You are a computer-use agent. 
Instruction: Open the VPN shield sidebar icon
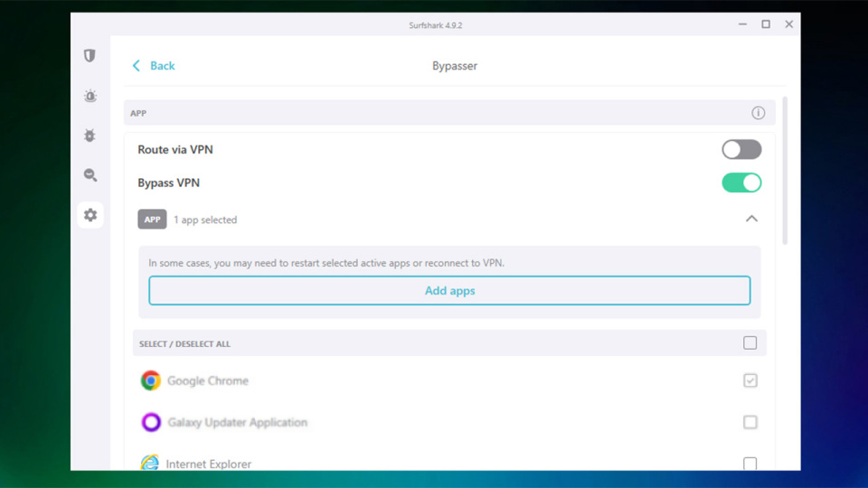coord(90,55)
